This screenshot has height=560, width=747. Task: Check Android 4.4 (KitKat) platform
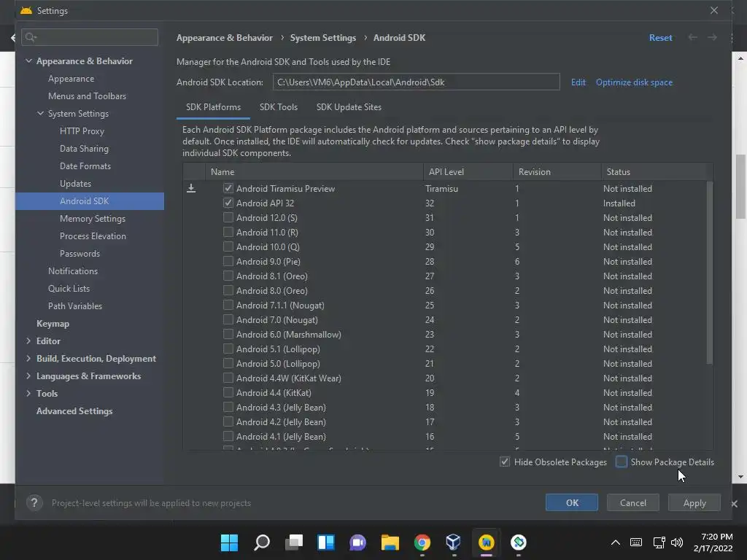tap(228, 393)
